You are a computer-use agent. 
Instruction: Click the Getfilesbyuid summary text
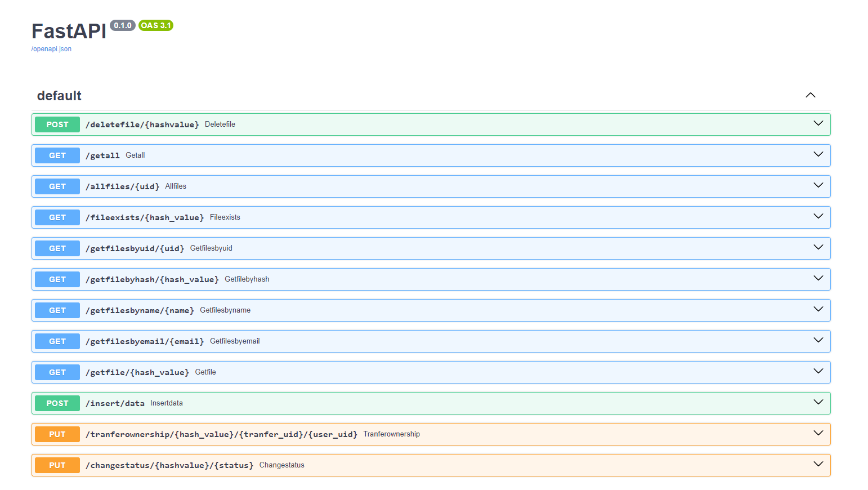[x=211, y=248]
